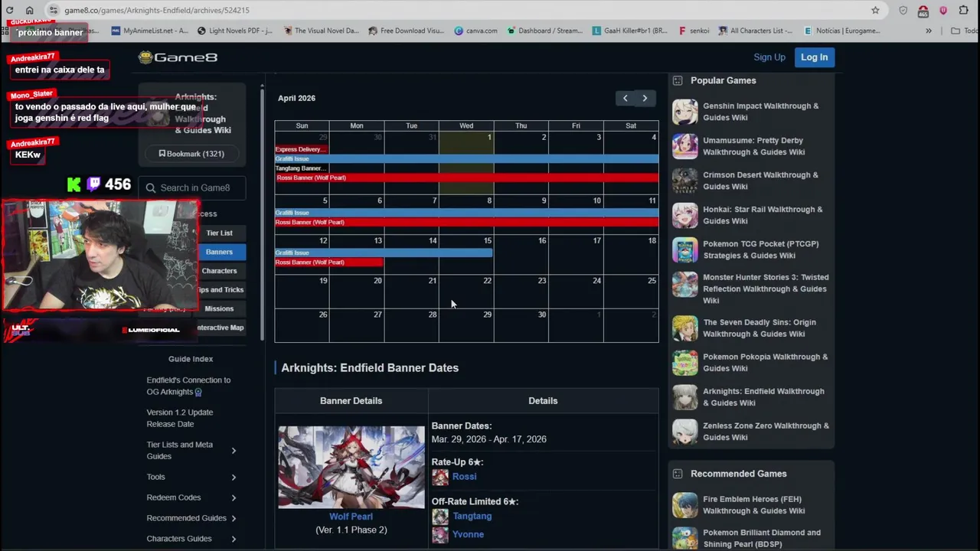Image resolution: width=980 pixels, height=551 pixels.
Task: Click the search magnifier icon in Game8 search
Action: coord(151,187)
